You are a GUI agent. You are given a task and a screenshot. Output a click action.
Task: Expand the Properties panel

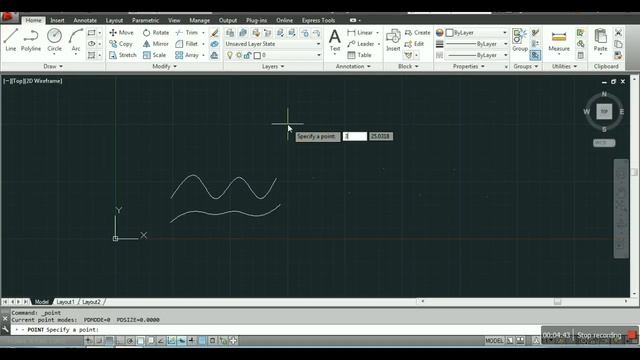[468, 66]
